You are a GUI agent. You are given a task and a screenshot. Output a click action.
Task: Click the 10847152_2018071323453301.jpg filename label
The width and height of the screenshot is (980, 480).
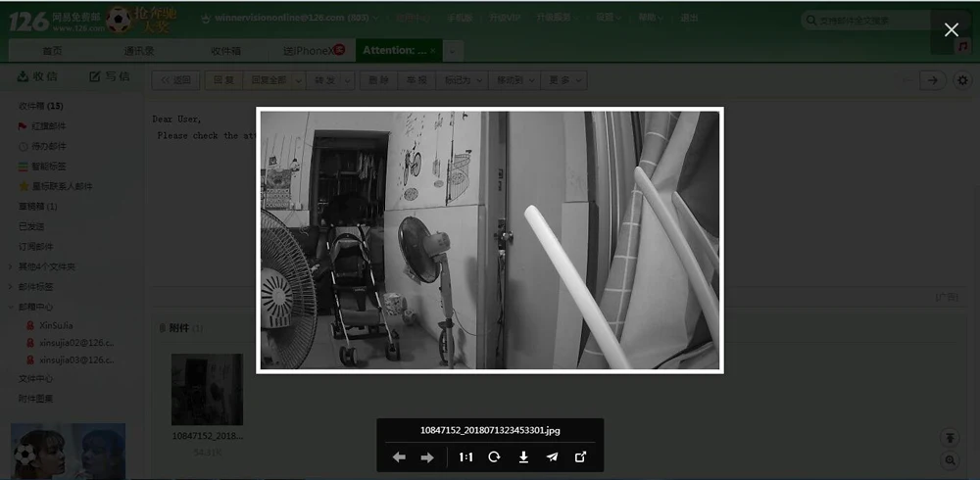click(490, 430)
